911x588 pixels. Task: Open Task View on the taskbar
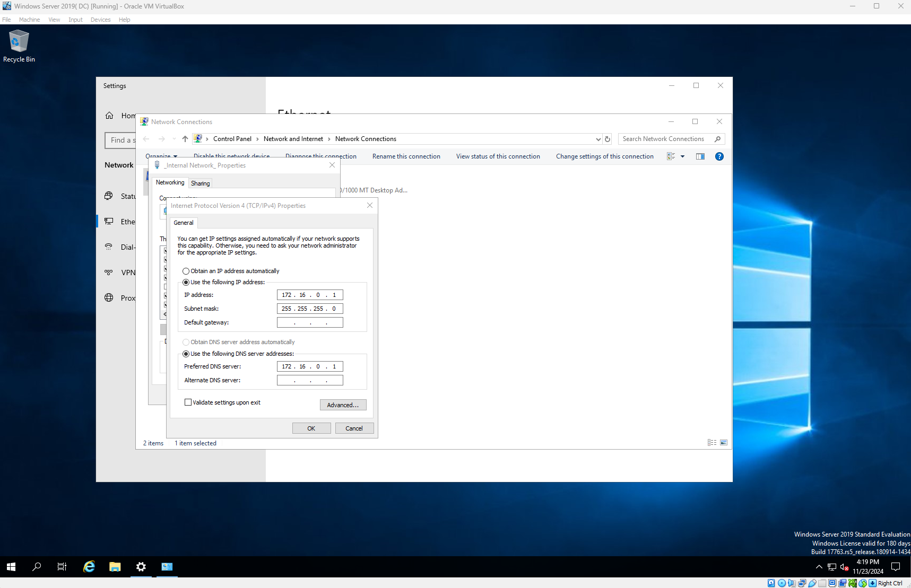coord(62,567)
